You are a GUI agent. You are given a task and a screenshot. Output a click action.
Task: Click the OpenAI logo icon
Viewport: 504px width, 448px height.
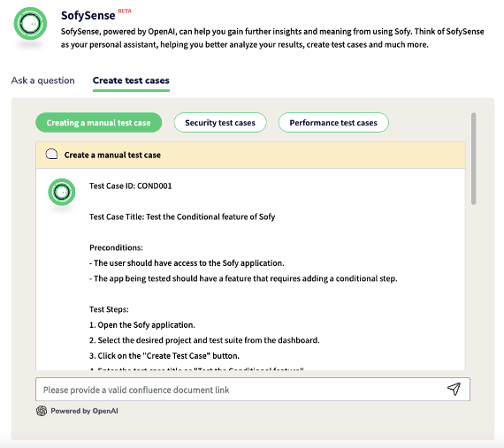point(42,411)
